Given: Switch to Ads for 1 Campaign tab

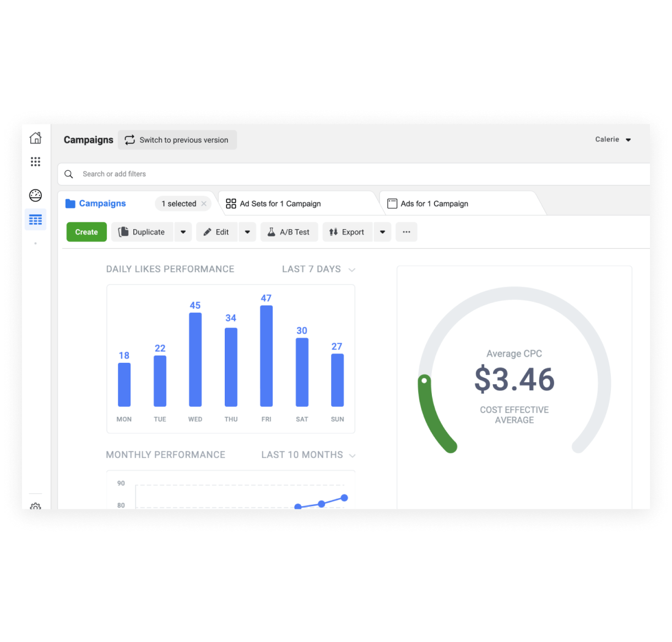Looking at the screenshot, I should (434, 204).
